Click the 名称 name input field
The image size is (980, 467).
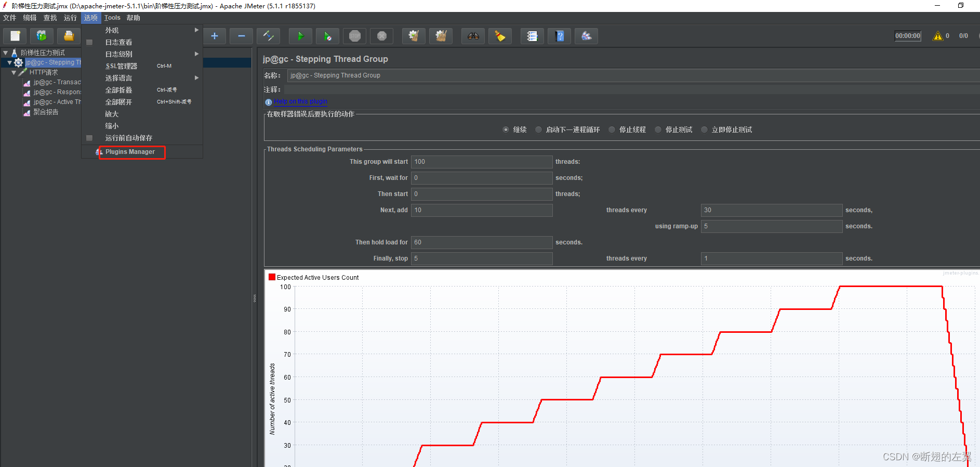[x=633, y=75]
